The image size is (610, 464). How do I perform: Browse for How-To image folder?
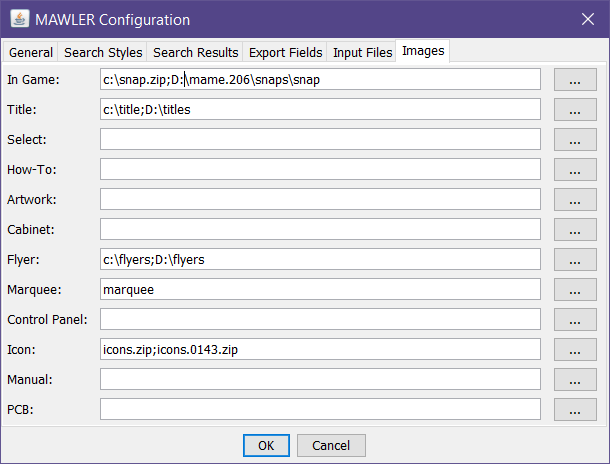pos(574,170)
